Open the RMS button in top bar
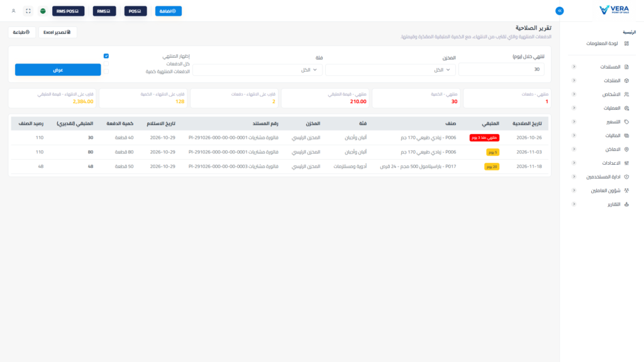 pos(104,11)
